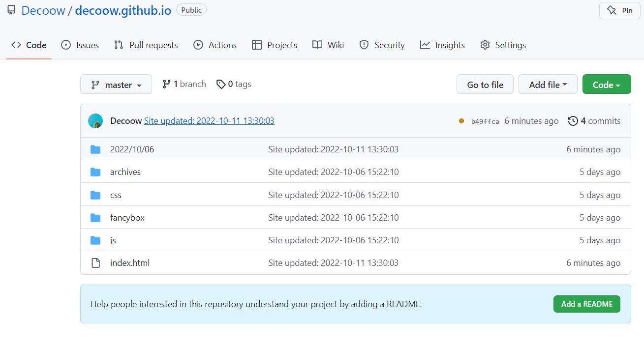Open the decoow.github.io repository link

tap(123, 10)
